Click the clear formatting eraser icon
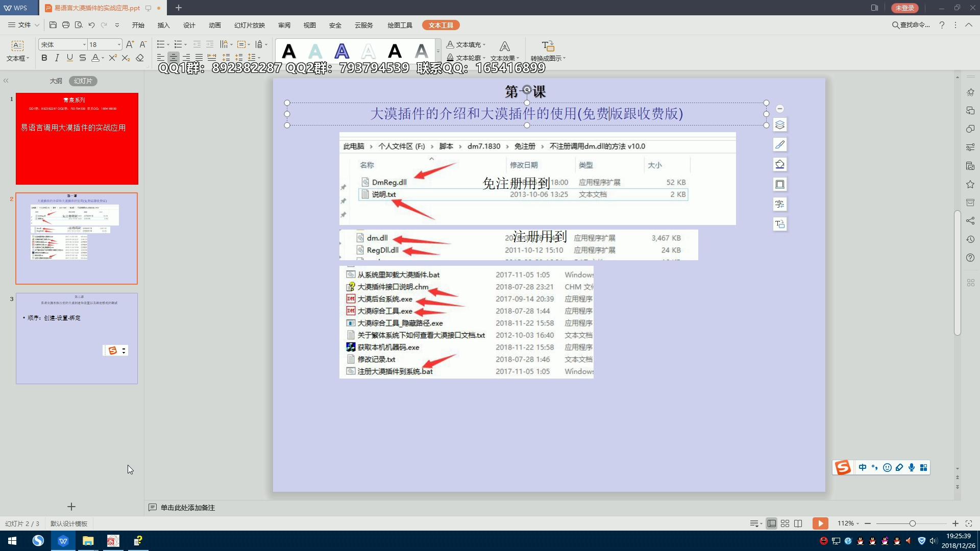The width and height of the screenshot is (980, 551). coord(140,58)
